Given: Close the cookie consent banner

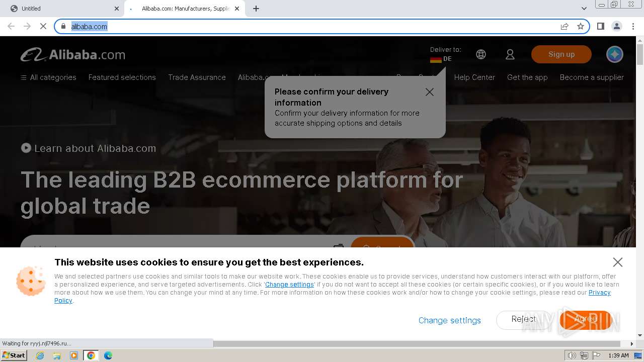Looking at the screenshot, I should [618, 262].
